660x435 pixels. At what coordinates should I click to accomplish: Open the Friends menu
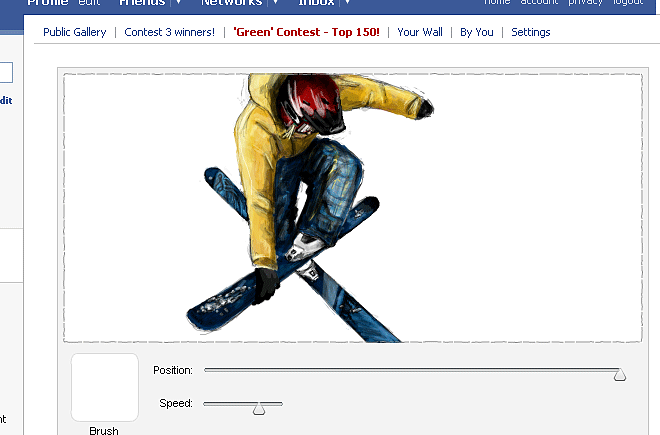pyautogui.click(x=141, y=3)
